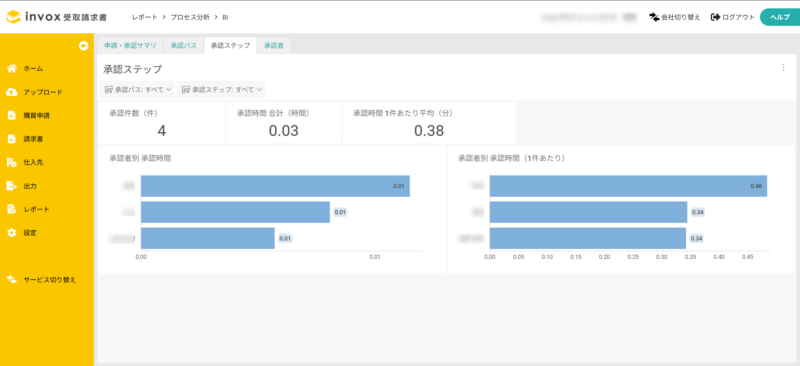
Task: Select the 承認ステップ tab
Action: pyautogui.click(x=230, y=45)
